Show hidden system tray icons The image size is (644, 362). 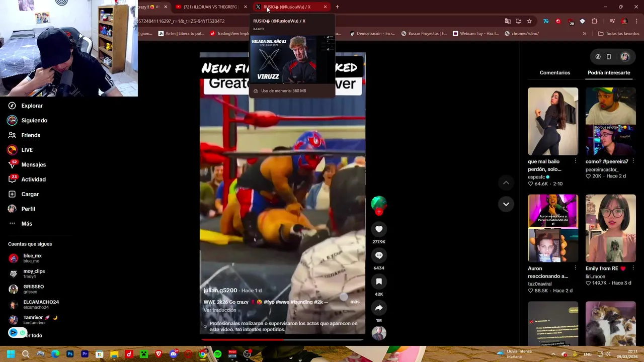(x=554, y=354)
